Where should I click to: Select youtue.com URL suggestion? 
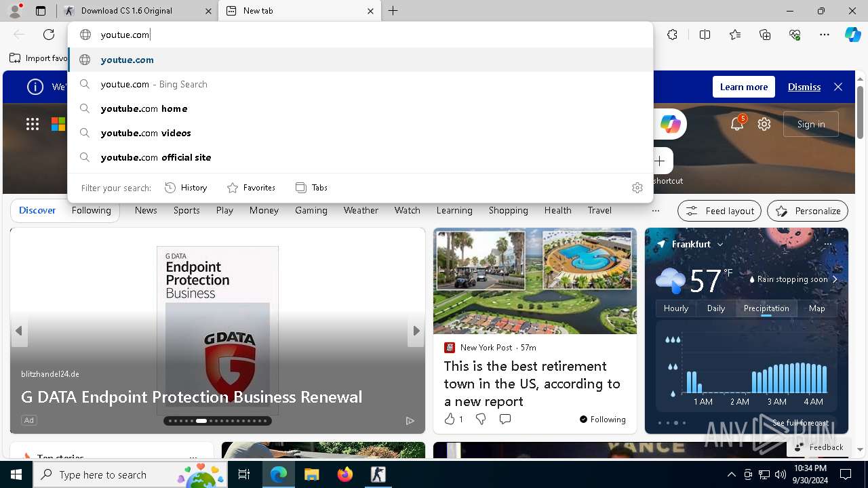pyautogui.click(x=360, y=60)
